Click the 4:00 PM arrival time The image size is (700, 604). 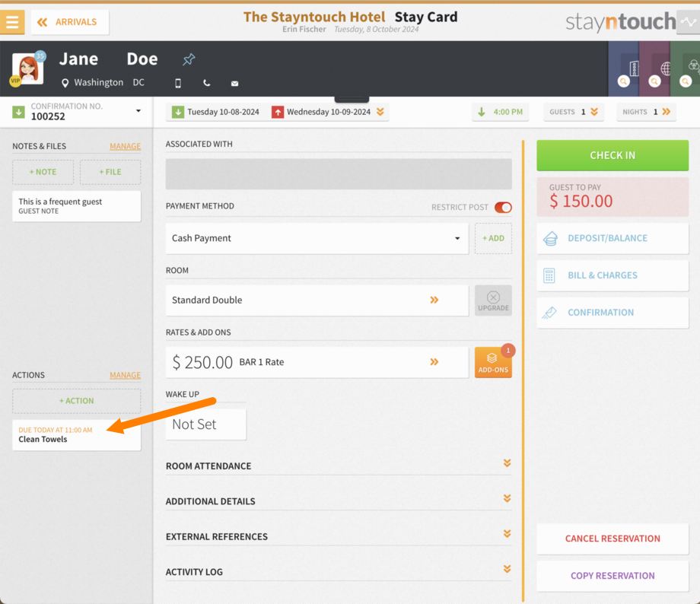coord(501,112)
